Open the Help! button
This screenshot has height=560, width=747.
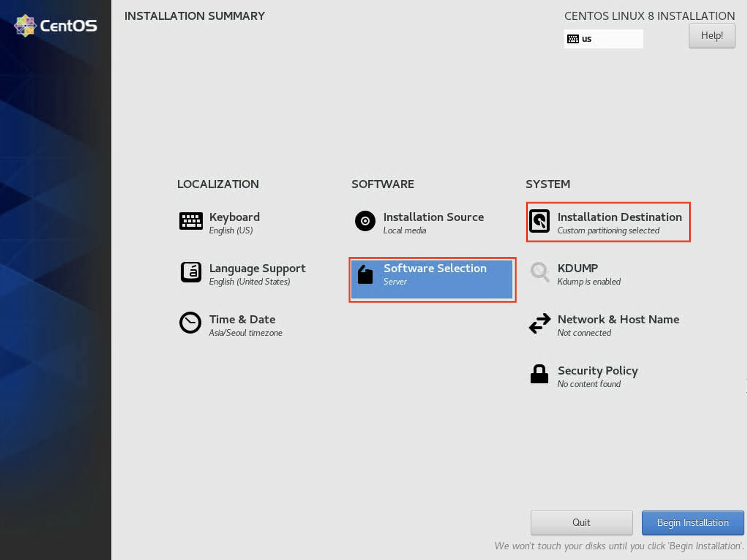pos(711,36)
